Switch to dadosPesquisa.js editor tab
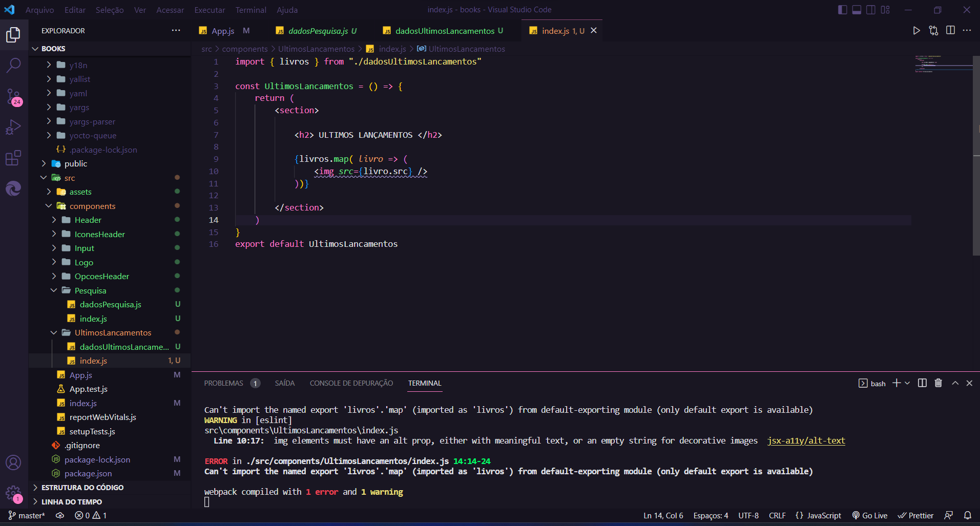 [x=318, y=31]
